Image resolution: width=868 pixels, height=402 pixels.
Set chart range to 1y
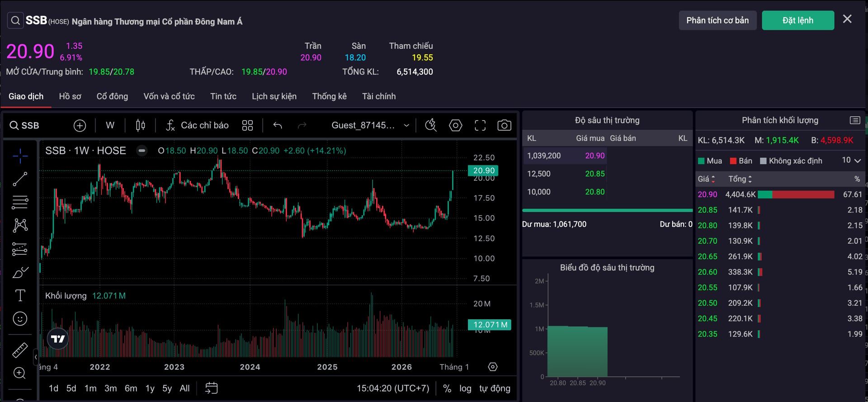pyautogui.click(x=150, y=388)
